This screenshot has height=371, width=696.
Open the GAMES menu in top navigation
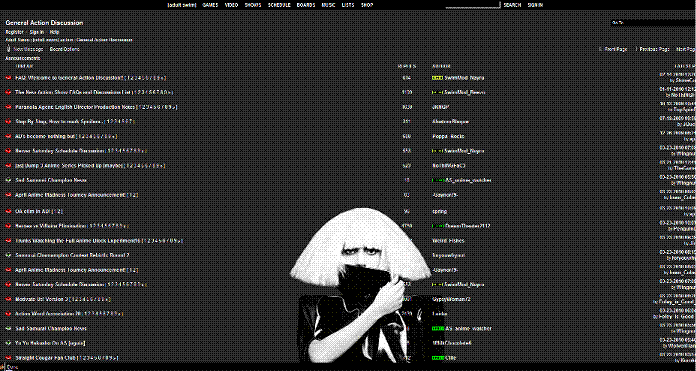[x=210, y=5]
